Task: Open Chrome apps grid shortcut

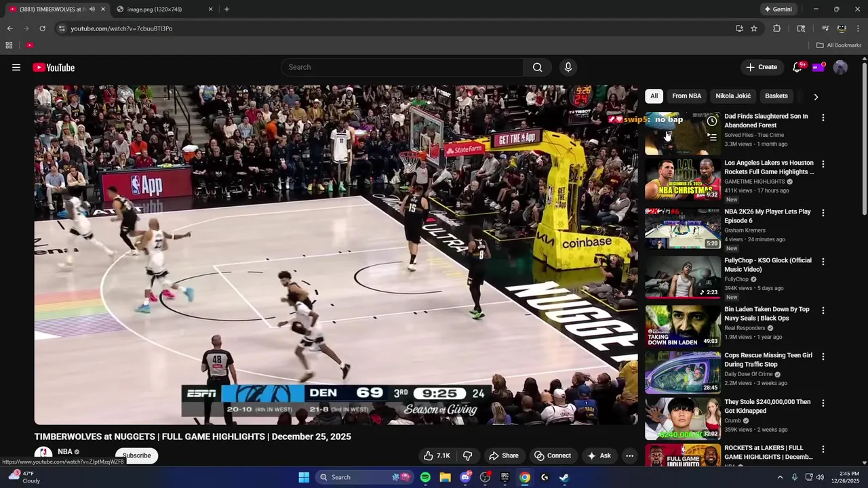Action: point(9,45)
